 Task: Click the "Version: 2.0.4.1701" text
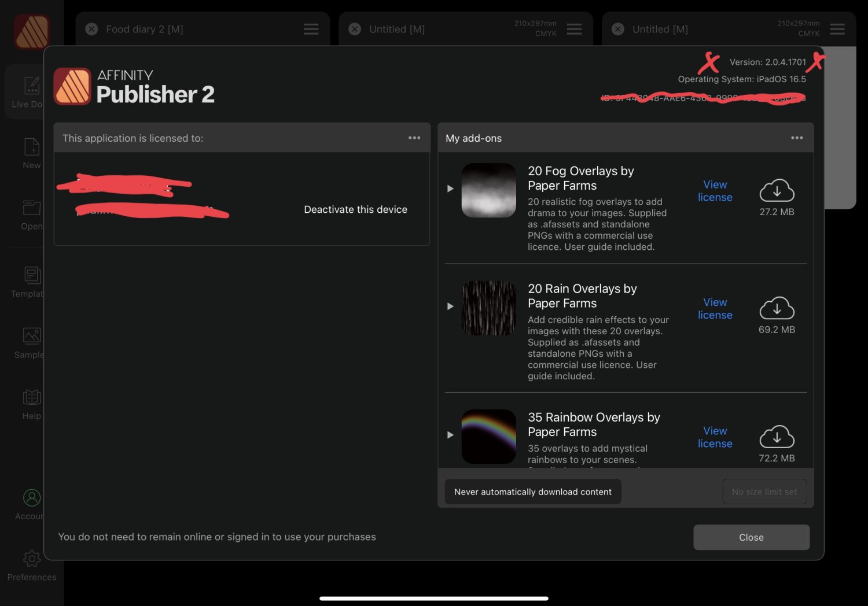(767, 62)
